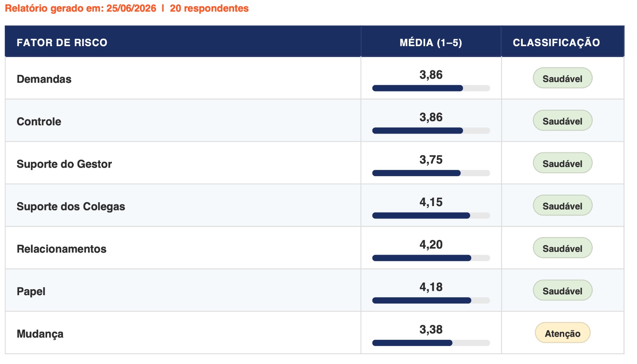Click the Mudança 3,38 progress bar
This screenshot has width=637, height=364.
431,343
